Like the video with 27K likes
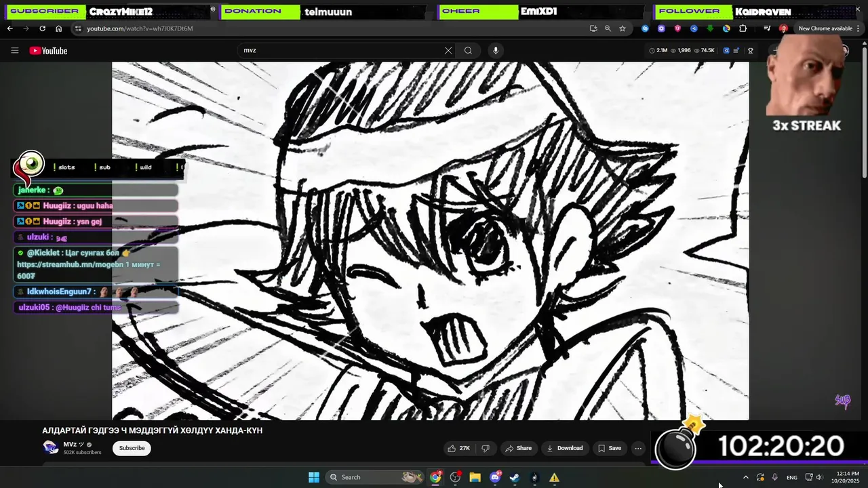Viewport: 868px width, 488px height. click(458, 448)
